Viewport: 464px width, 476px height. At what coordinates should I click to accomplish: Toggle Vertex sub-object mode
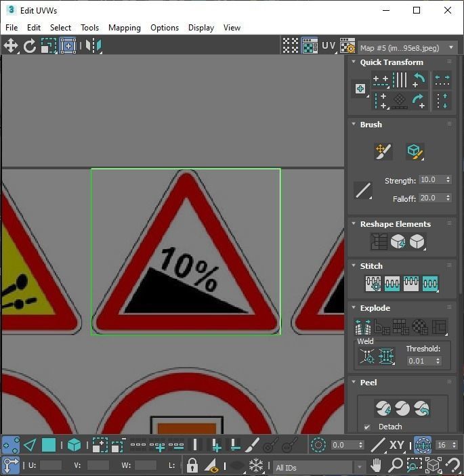click(11, 445)
